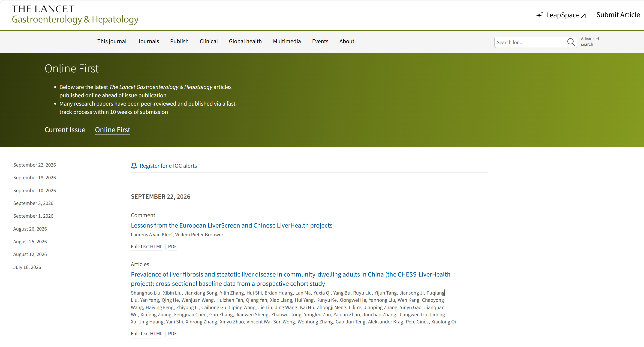
Task: Jump to August 26, 2026 articles
Action: [30, 229]
